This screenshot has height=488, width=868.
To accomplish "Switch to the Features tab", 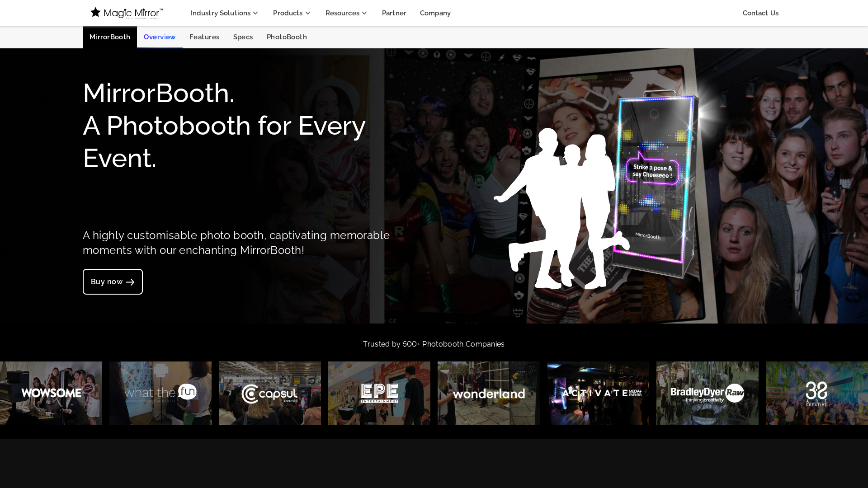I will click(x=204, y=37).
